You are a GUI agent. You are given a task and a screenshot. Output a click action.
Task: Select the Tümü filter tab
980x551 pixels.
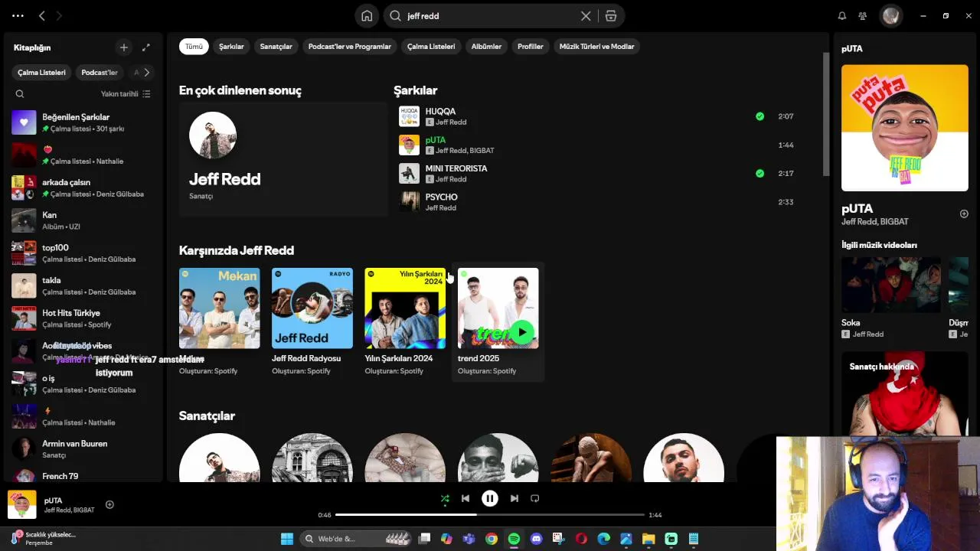pos(194,47)
